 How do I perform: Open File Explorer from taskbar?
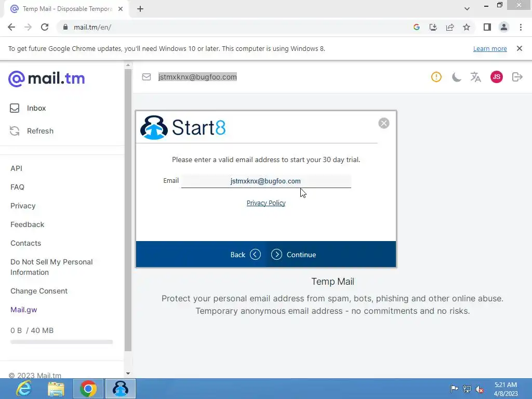[56, 389]
